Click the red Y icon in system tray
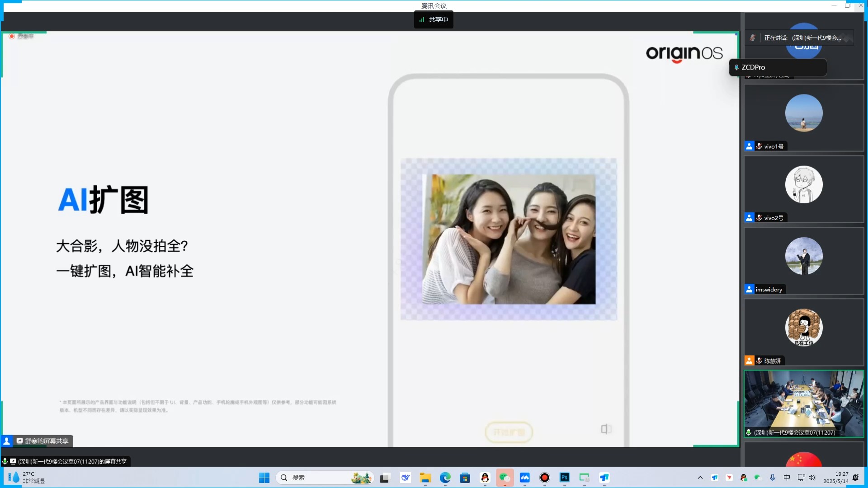The image size is (868, 488). point(729,478)
